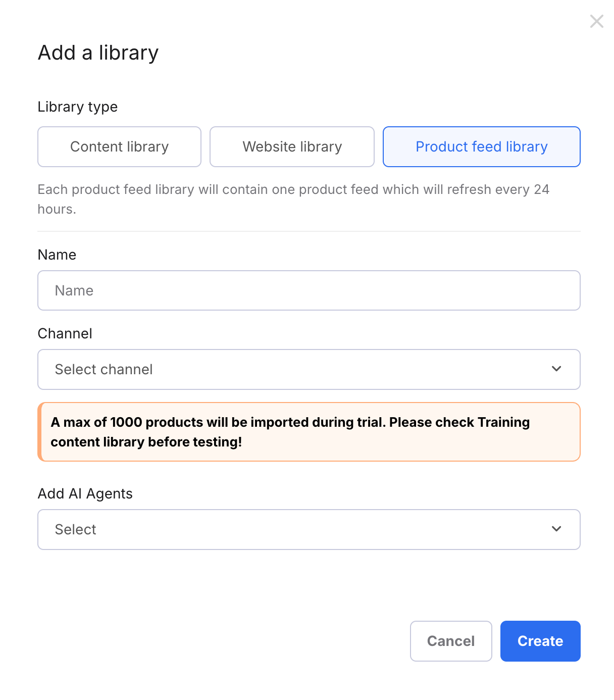This screenshot has height=700, width=614.
Task: Click the Library type label
Action: 77,107
